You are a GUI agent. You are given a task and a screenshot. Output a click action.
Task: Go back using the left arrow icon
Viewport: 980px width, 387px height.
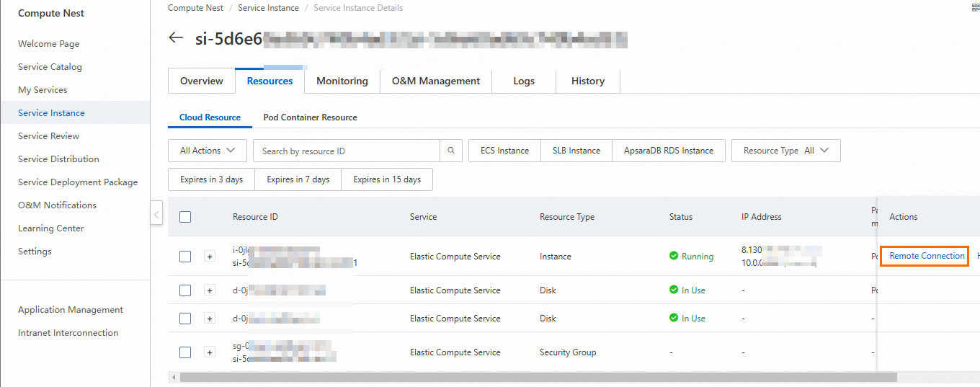coord(176,37)
